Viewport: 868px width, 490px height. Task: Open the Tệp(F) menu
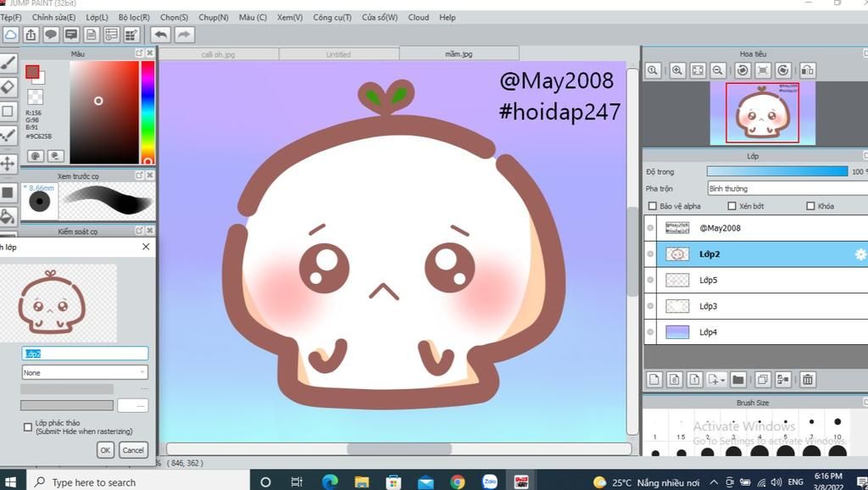(11, 17)
